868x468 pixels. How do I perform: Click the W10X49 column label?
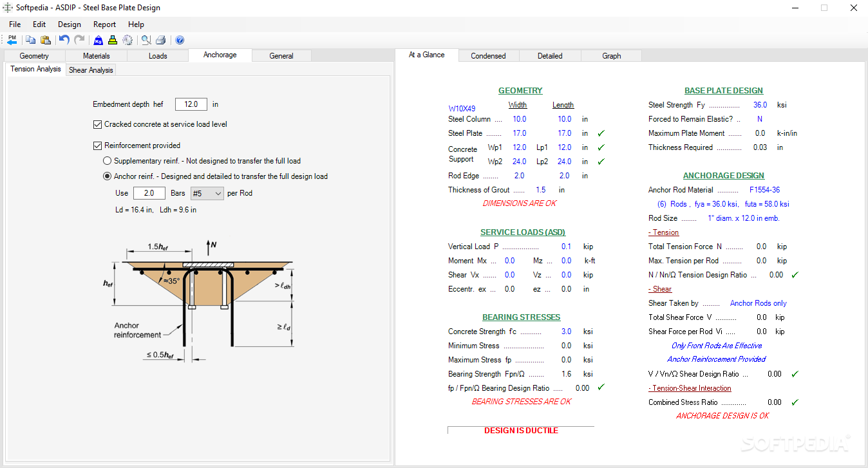click(x=462, y=109)
